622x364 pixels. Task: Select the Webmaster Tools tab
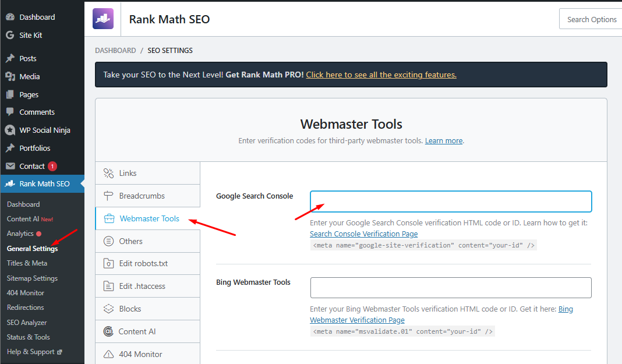point(147,218)
